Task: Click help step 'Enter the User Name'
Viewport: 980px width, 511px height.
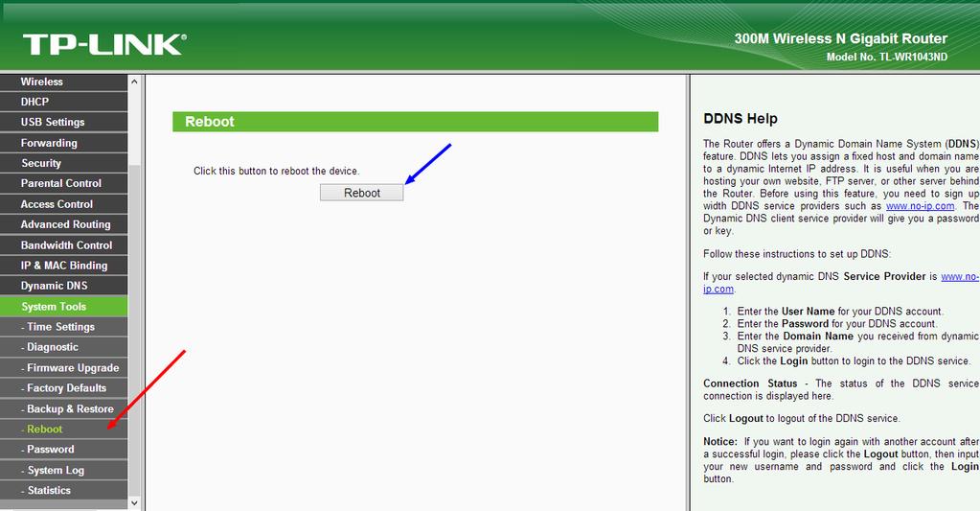Action: [840, 311]
